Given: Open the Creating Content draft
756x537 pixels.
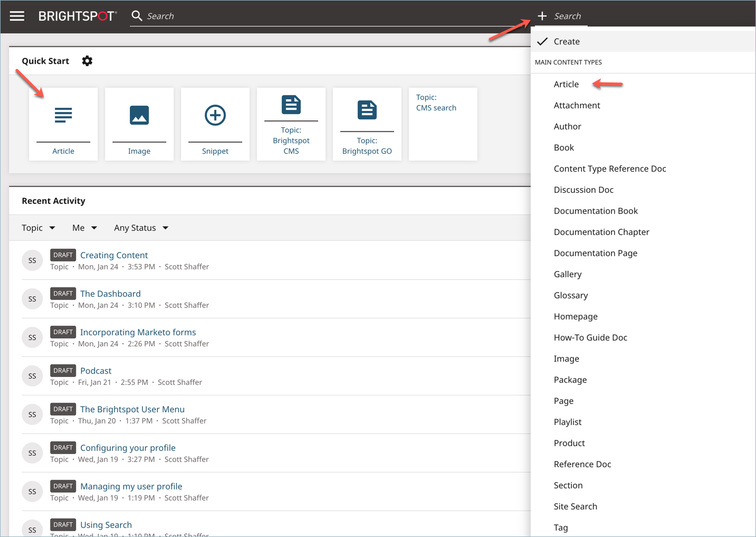Looking at the screenshot, I should (x=114, y=255).
